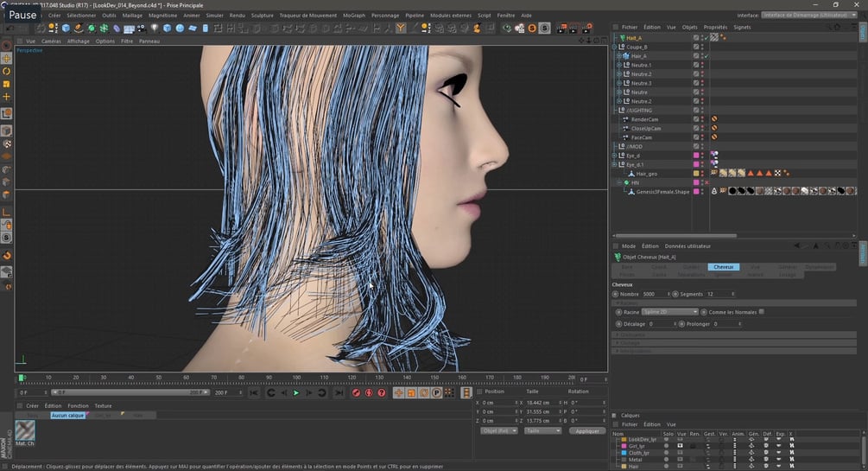
Task: Toggle the layer checkbox for Neutre.1
Action: (x=696, y=65)
